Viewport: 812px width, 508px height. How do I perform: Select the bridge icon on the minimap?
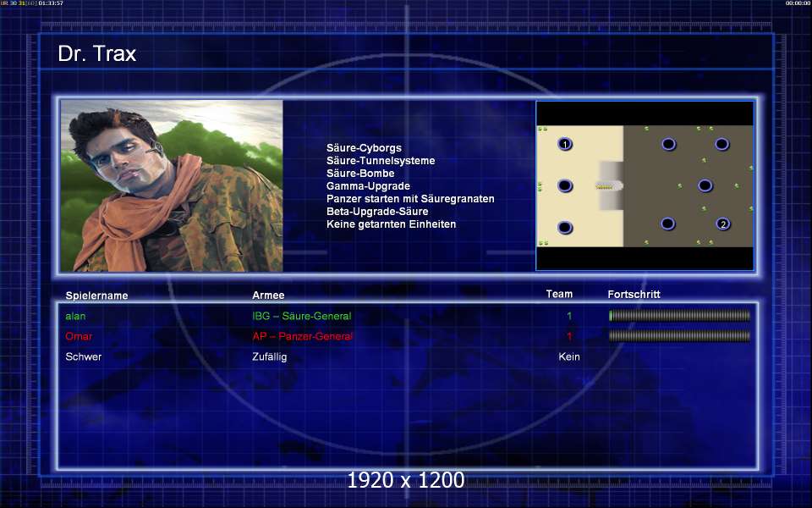(605, 185)
